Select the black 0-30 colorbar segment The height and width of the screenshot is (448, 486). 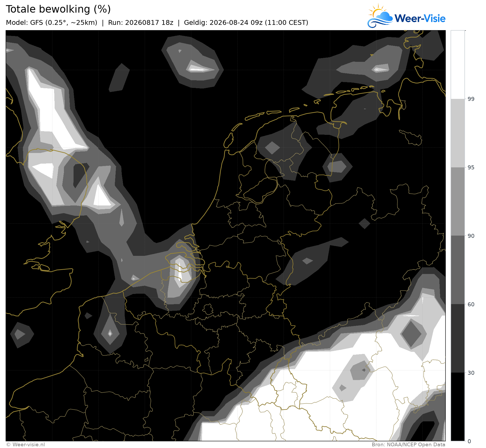(458, 407)
